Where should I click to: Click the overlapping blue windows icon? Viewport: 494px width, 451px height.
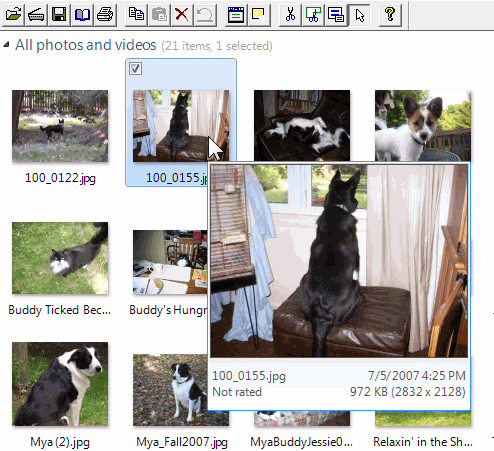pos(336,15)
